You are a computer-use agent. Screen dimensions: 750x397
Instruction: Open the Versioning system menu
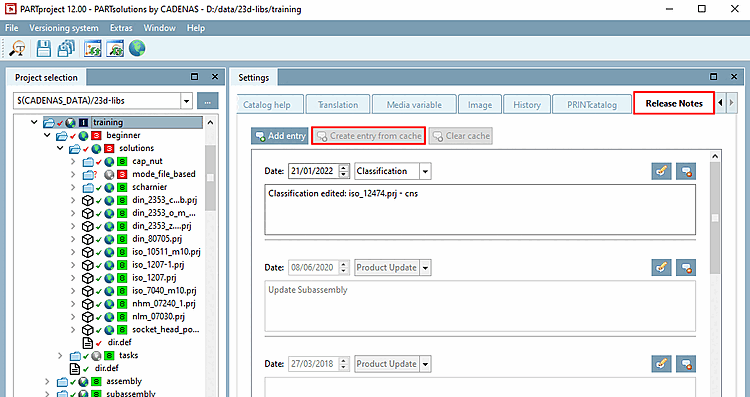coord(64,28)
